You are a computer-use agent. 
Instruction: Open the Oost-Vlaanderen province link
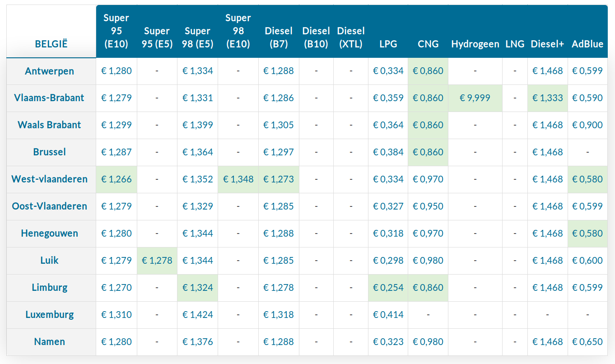50,206
